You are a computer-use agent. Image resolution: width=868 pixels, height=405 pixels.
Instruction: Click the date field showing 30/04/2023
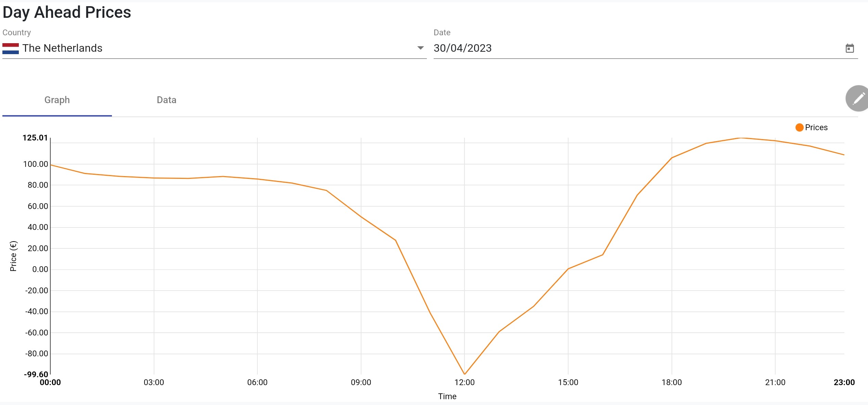[x=462, y=48]
